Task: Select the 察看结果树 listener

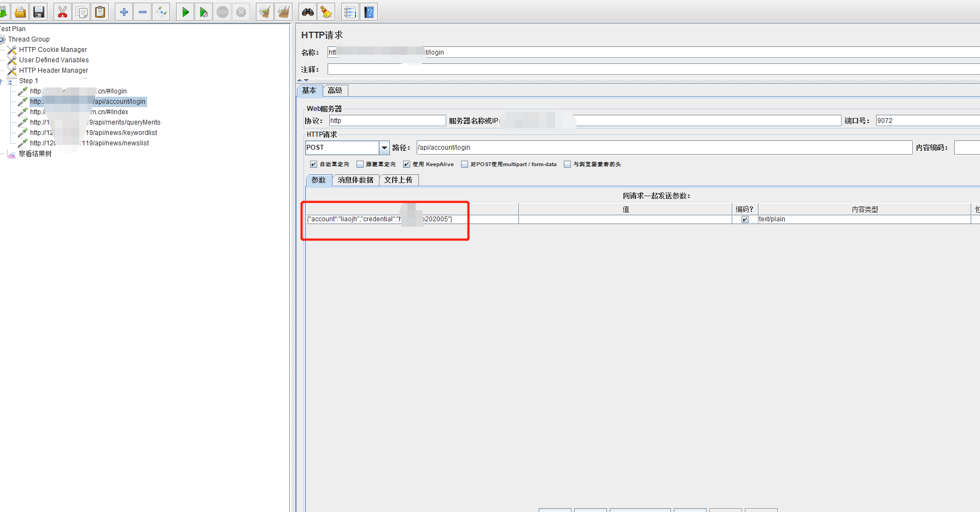Action: [36, 154]
